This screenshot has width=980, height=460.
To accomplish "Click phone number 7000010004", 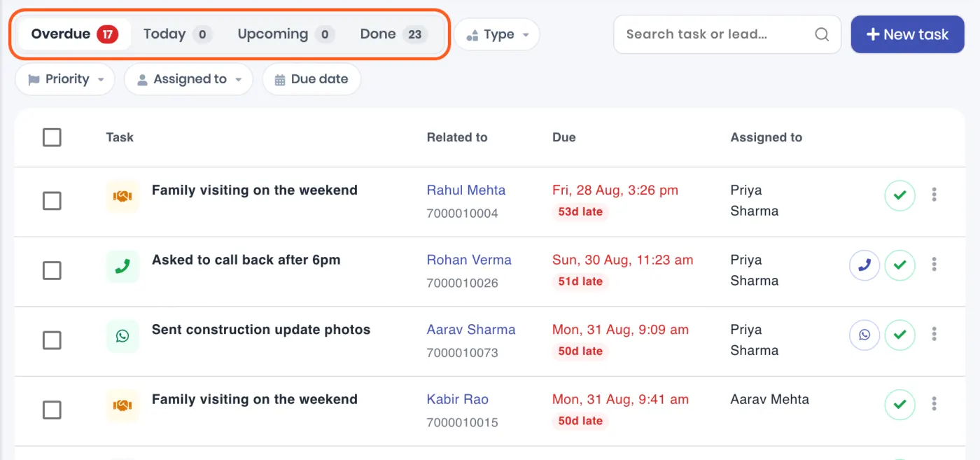I will point(463,213).
